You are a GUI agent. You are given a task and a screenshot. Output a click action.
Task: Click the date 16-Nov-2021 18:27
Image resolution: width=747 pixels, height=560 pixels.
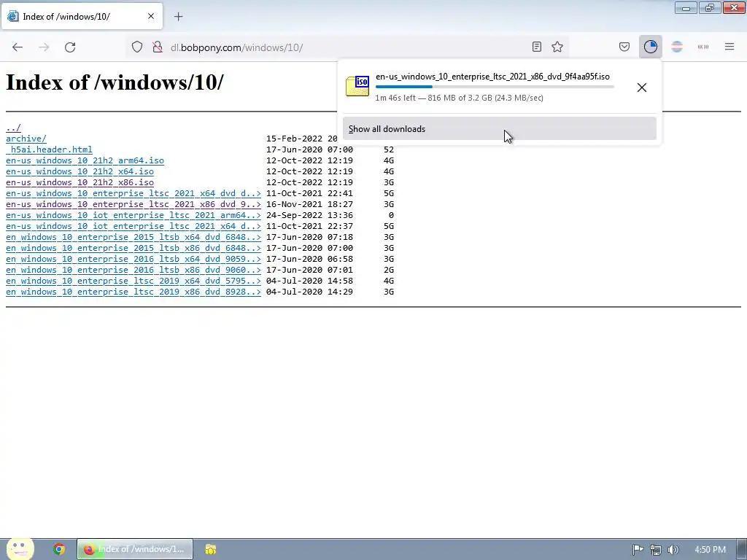[x=309, y=204]
